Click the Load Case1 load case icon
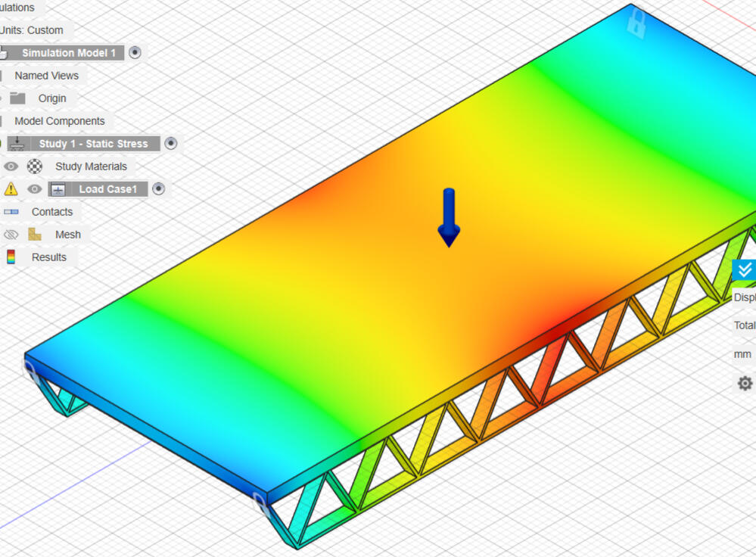Image resolution: width=756 pixels, height=557 pixels. 58,189
